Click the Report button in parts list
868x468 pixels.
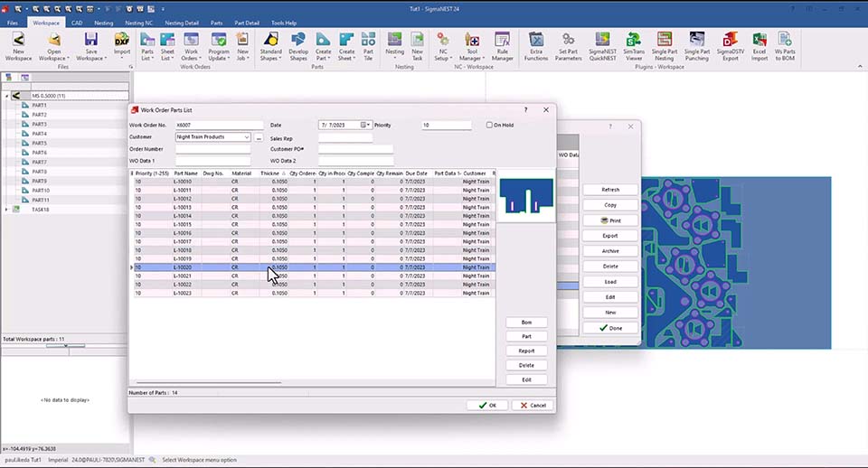tap(526, 351)
